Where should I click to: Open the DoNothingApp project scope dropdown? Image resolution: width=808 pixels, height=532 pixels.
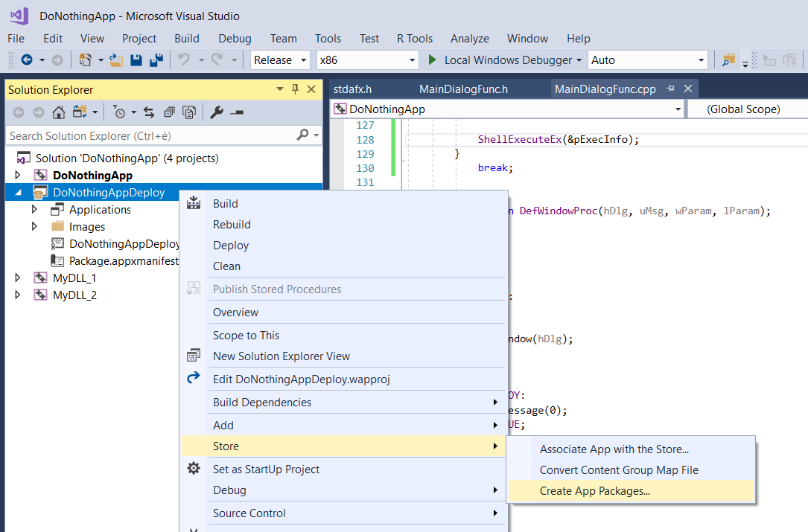[x=678, y=109]
